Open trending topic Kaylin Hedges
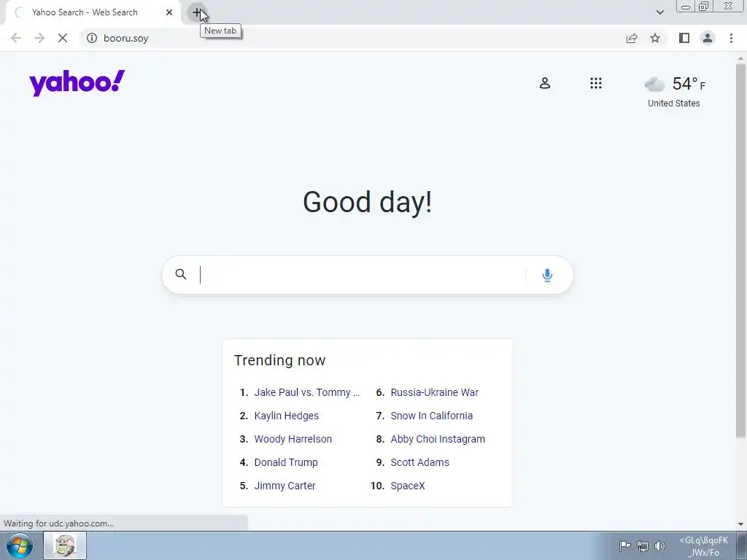The width and height of the screenshot is (747, 560). pos(286,416)
